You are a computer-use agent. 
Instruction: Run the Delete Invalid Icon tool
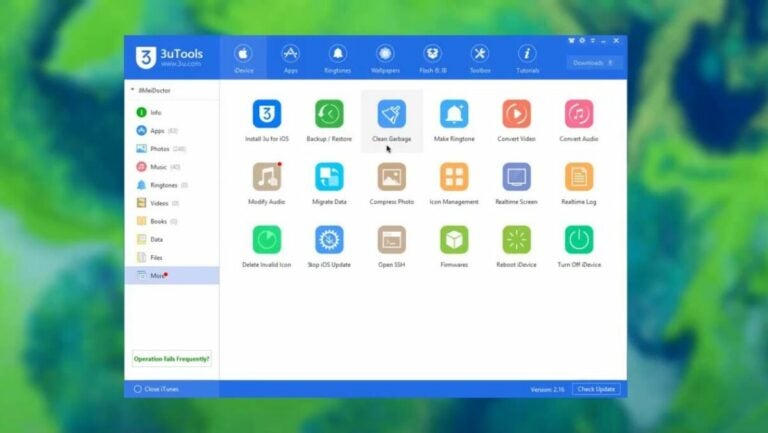266,246
